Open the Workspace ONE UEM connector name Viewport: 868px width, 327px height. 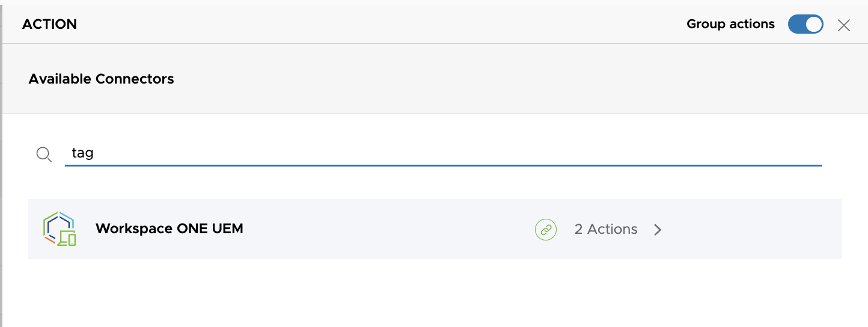(x=169, y=229)
